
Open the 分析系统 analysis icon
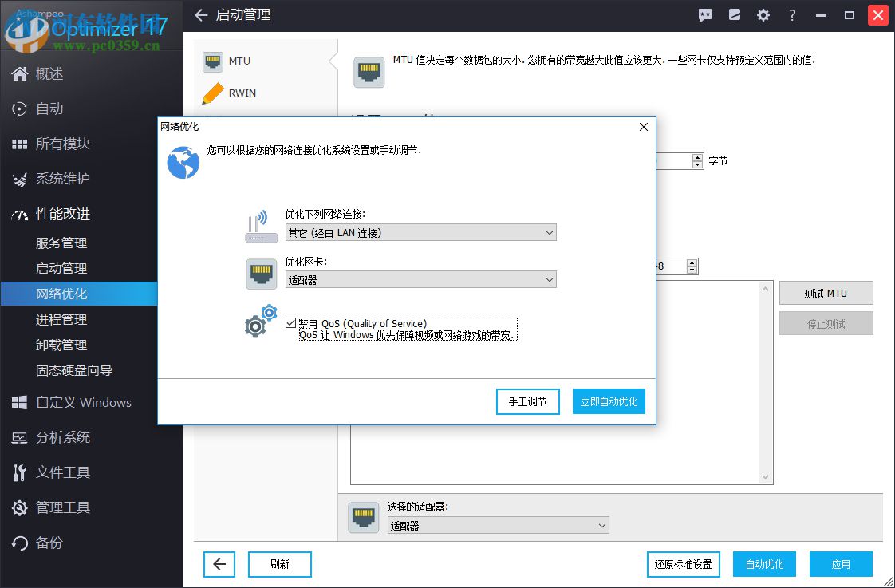(20, 437)
